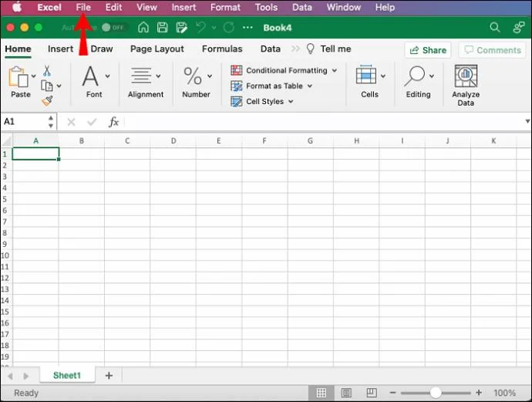Add a new sheet with plus button

coord(109,376)
